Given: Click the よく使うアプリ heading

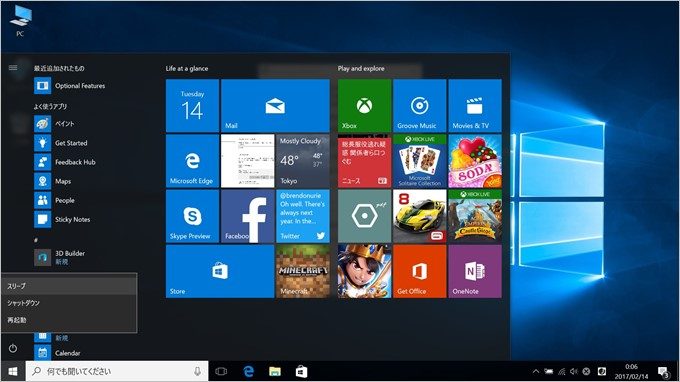Looking at the screenshot, I should 50,107.
